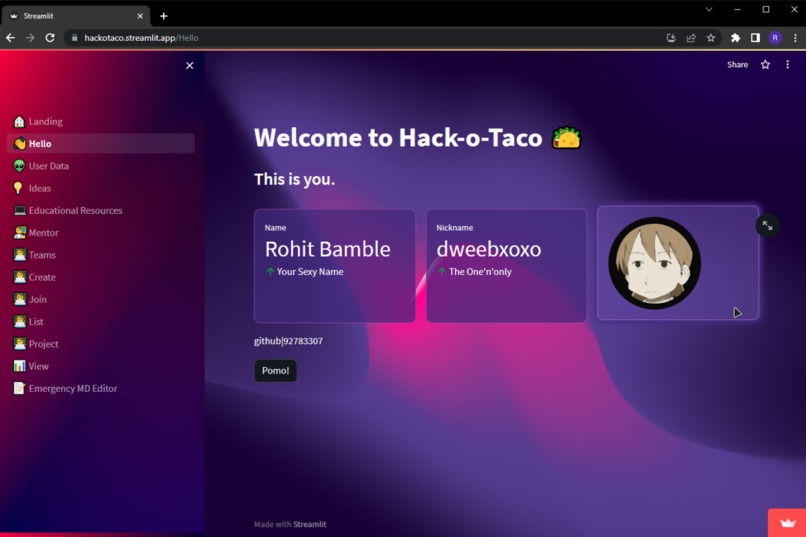Click the share page icon in address bar
806x537 pixels.
(x=691, y=38)
